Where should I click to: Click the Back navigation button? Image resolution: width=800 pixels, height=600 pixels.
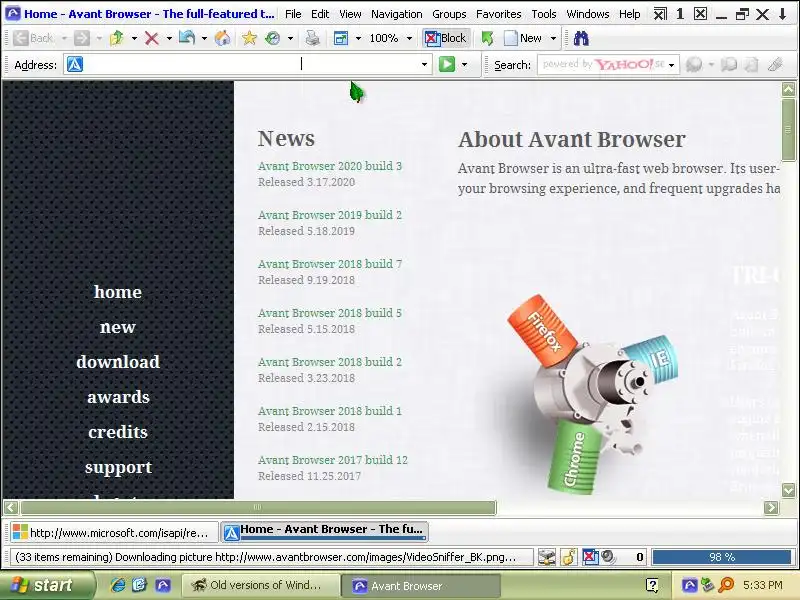click(x=34, y=38)
